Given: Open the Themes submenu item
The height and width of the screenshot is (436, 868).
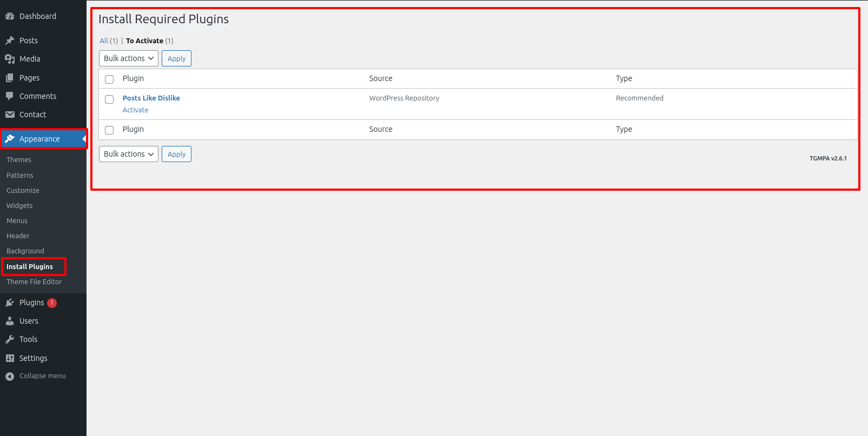Looking at the screenshot, I should [x=19, y=160].
